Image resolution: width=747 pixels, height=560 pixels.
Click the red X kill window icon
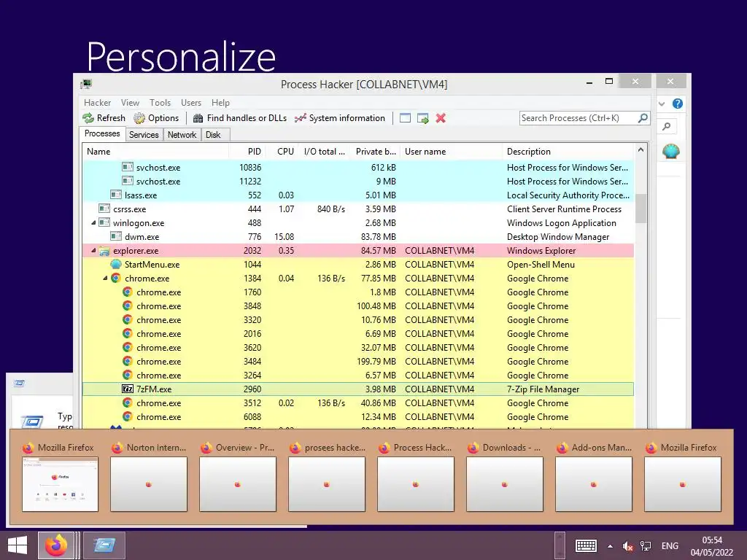click(441, 118)
